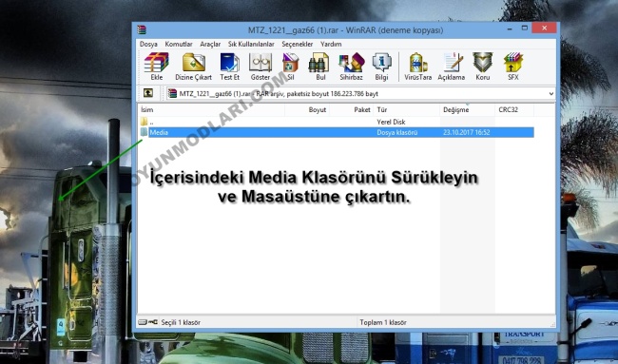The image size is (618, 364).
Task: Maximize the WinRAR window
Action: point(524,29)
